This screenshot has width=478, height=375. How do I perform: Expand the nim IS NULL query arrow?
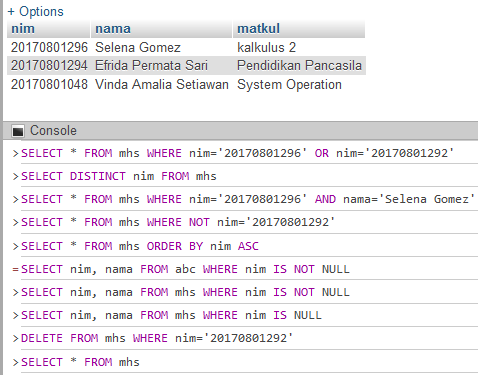15,315
